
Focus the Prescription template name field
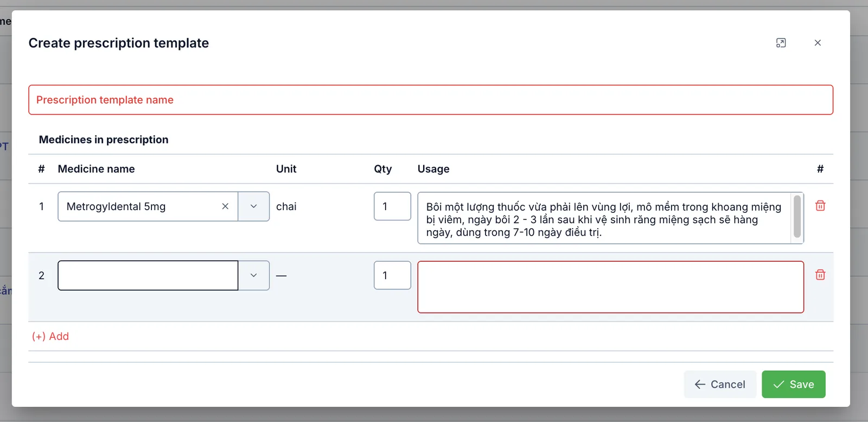point(431,100)
